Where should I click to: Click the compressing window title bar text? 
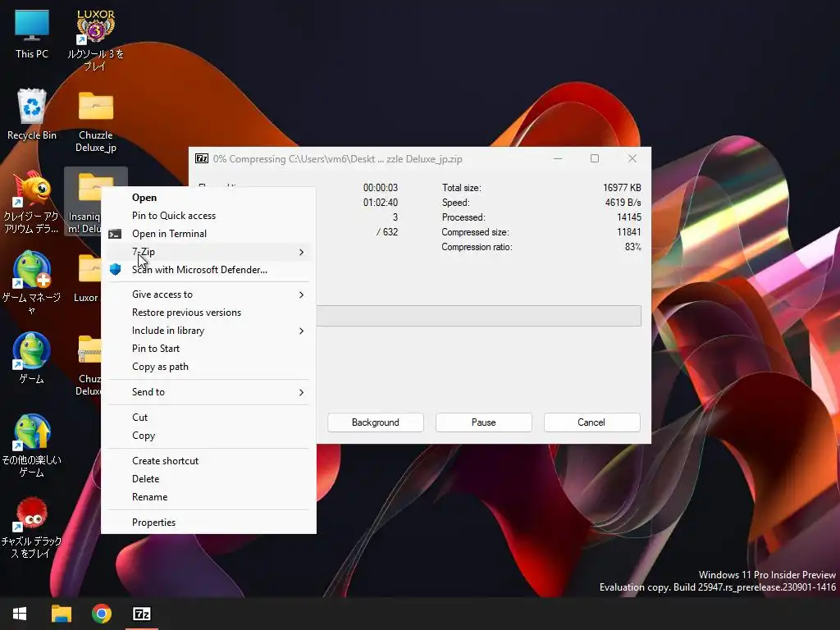click(337, 159)
